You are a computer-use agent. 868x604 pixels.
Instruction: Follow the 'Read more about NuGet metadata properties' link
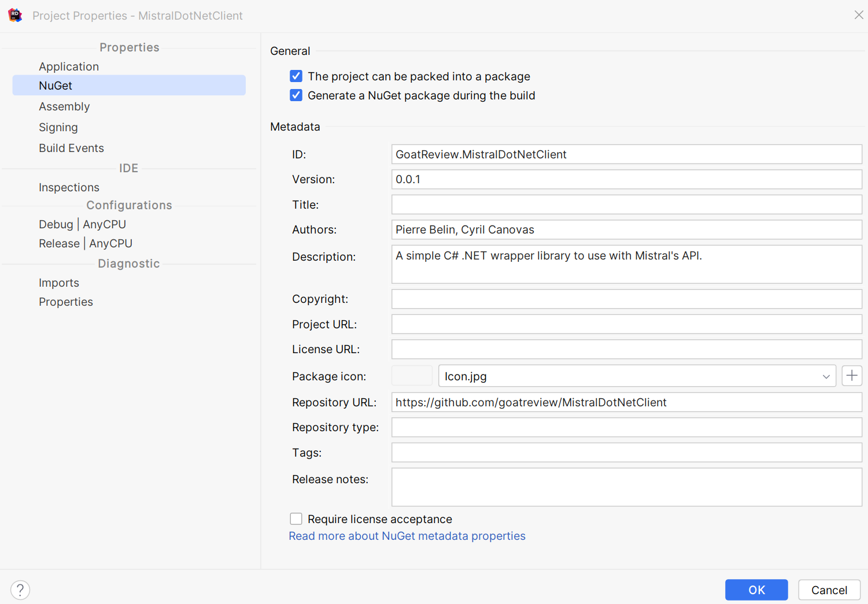(407, 536)
